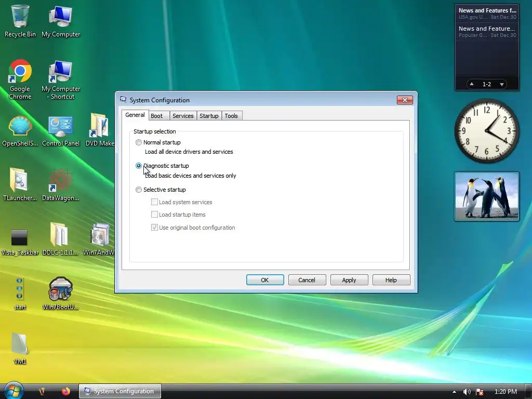Click the Cancel button
This screenshot has width=532, height=399.
click(307, 280)
